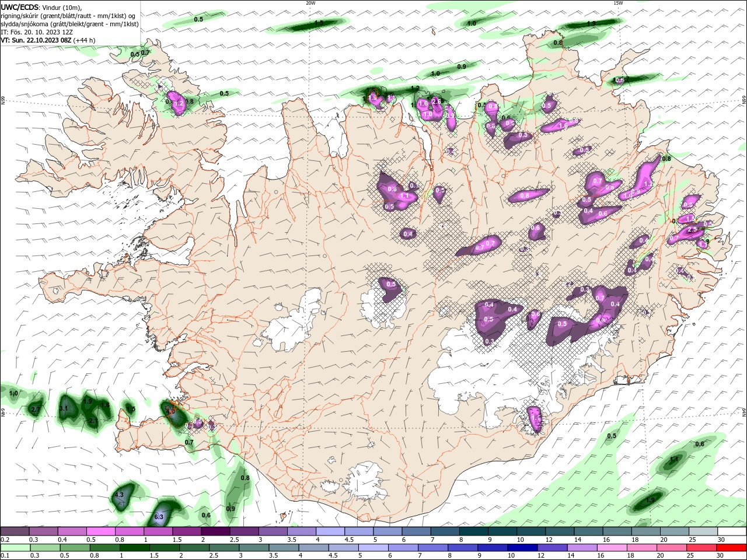Click the 'UWC/ECDS: Vindur (10m),' title line

(x=41, y=7)
